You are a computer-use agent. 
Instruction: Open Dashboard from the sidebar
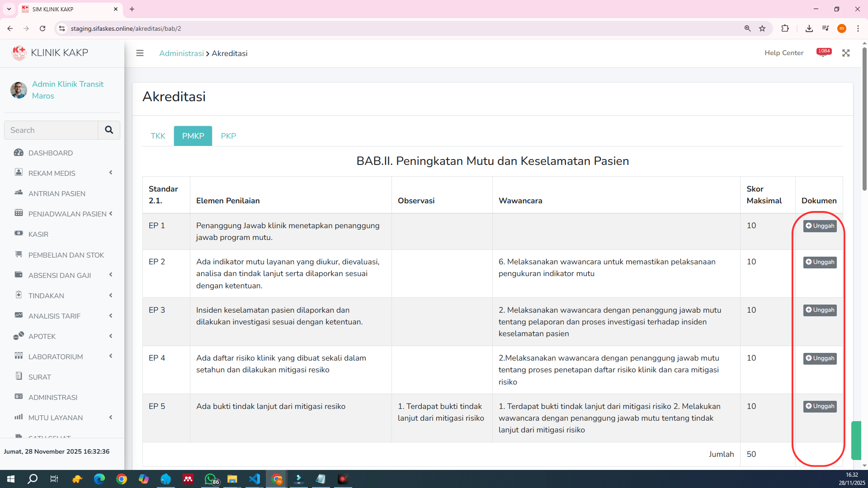click(50, 153)
